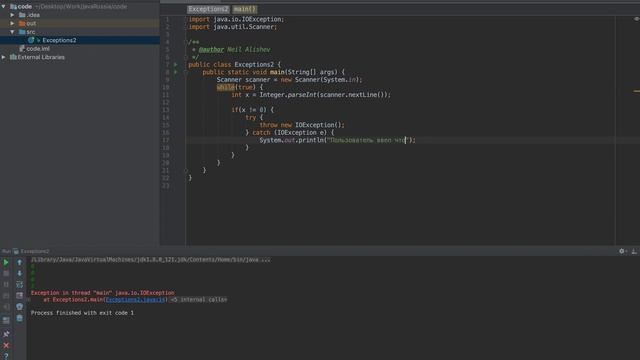The height and width of the screenshot is (360, 640).
Task: Click the print console output icon
Action: tap(19, 307)
